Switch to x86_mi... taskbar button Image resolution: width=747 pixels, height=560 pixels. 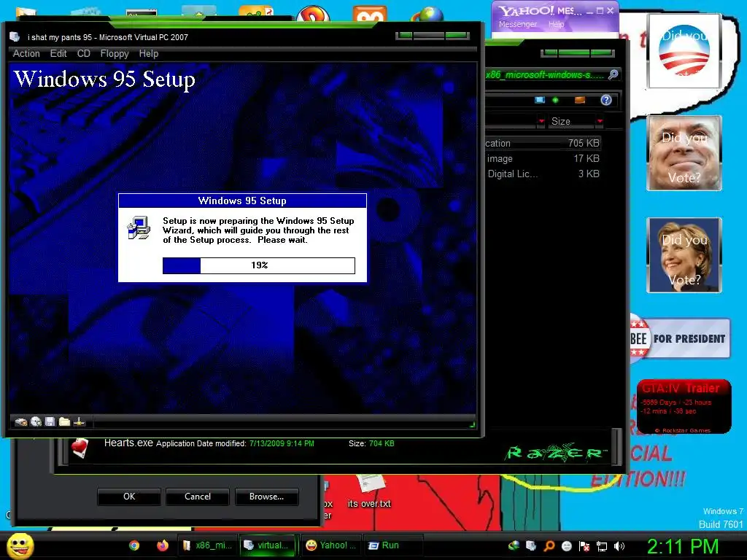(207, 545)
